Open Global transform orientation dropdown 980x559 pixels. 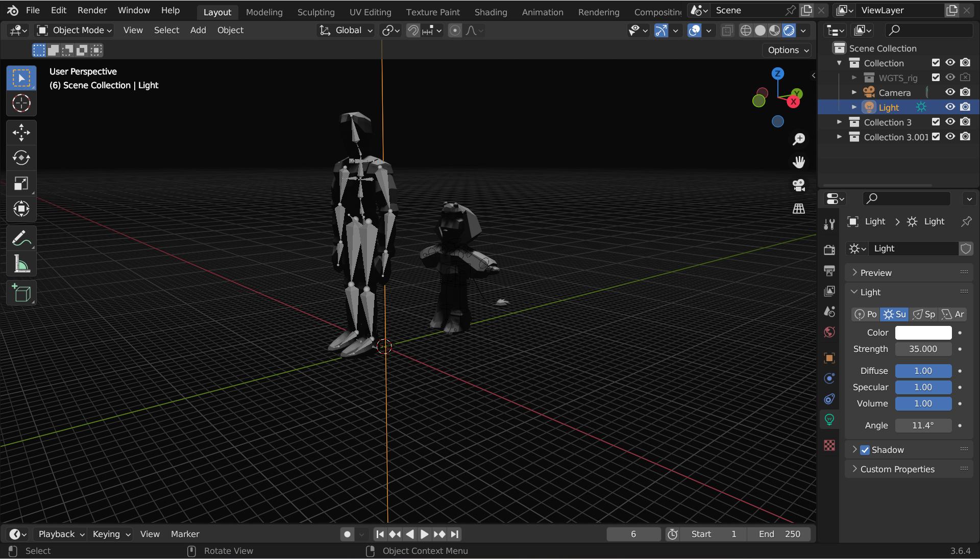(x=346, y=31)
